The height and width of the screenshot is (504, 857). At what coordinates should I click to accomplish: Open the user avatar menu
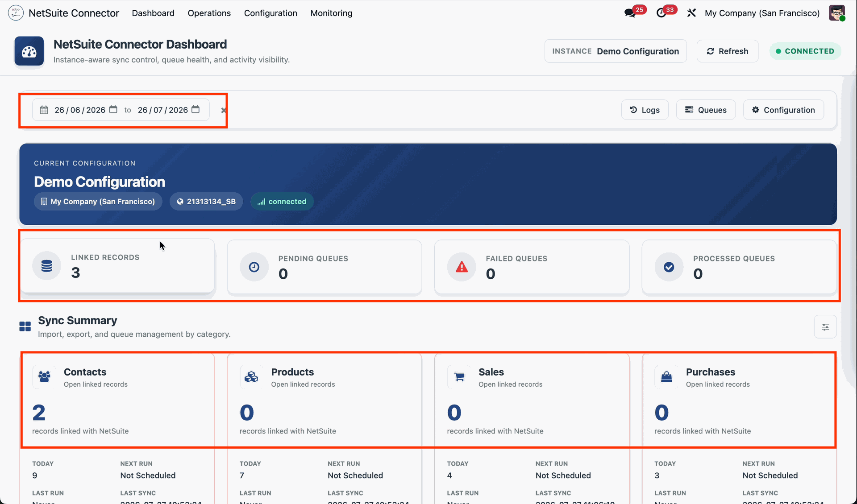(837, 13)
